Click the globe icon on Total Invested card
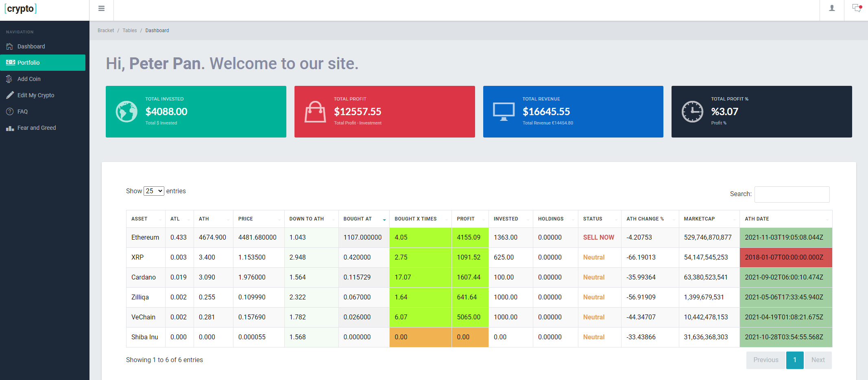This screenshot has height=380, width=868. pyautogui.click(x=126, y=111)
